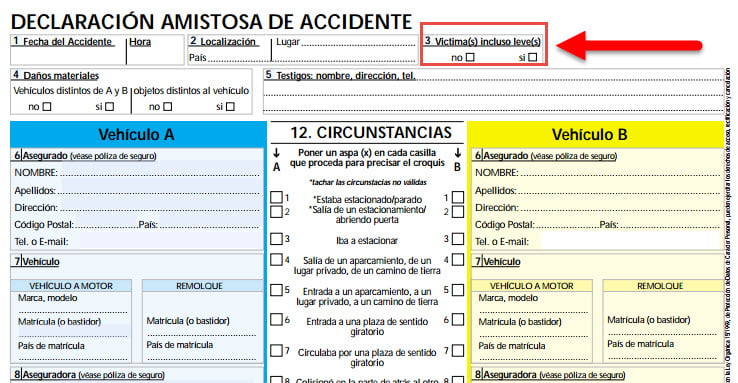Screen dimensions: 738x383
Task: Click the 12. CIRCUNSTANCIAS heading
Action: pyautogui.click(x=371, y=133)
